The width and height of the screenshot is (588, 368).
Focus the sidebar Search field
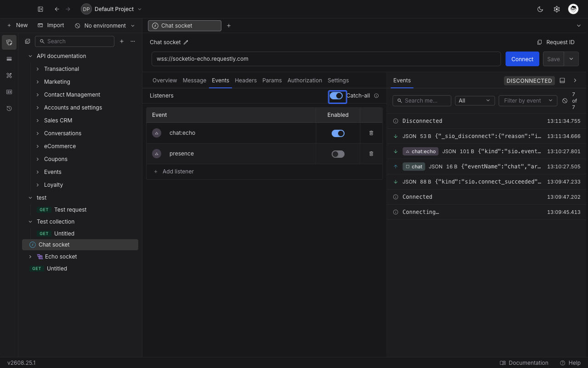click(x=74, y=41)
